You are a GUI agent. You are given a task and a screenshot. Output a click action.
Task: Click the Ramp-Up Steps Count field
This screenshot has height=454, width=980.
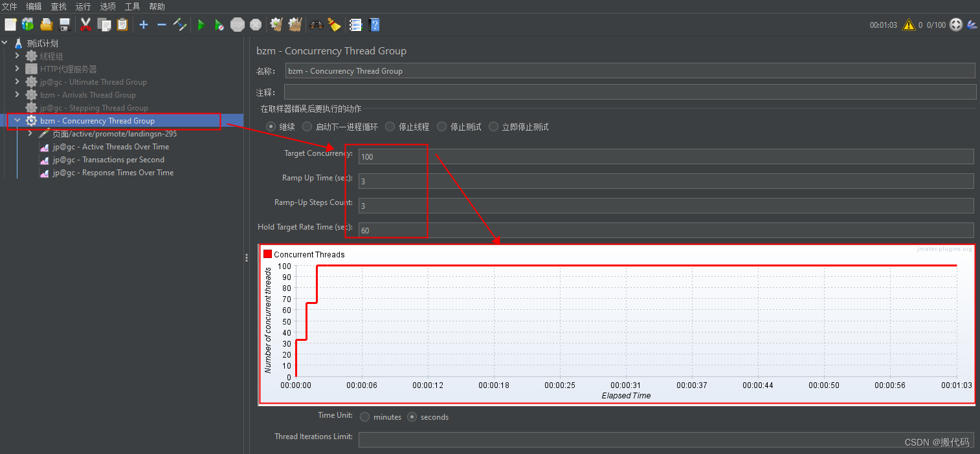666,206
